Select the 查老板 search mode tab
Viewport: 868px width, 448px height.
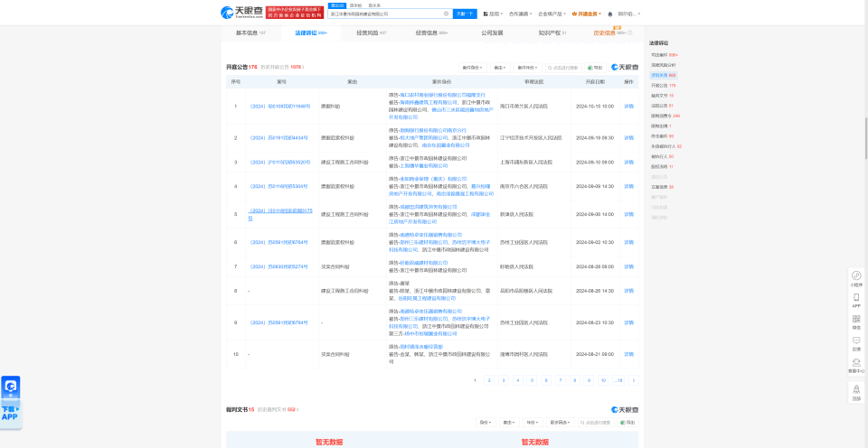coord(354,5)
